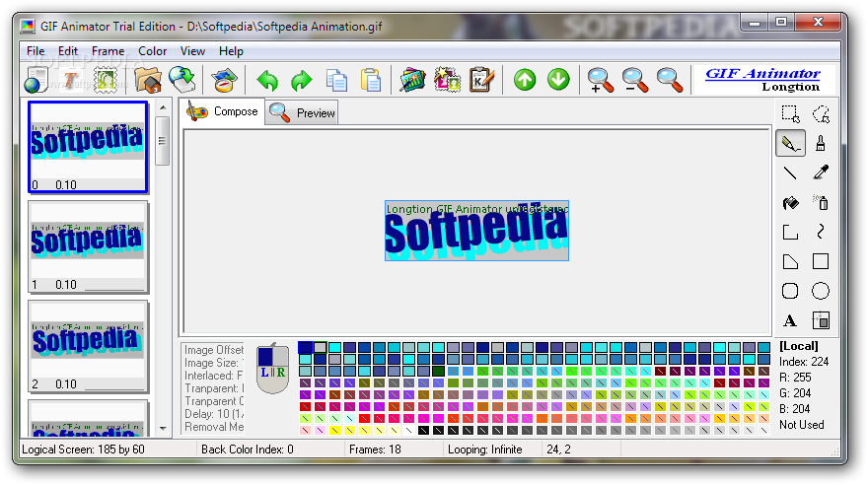Viewport: 868px width, 485px height.
Task: Click the globe with green arrow icon
Action: [x=182, y=80]
